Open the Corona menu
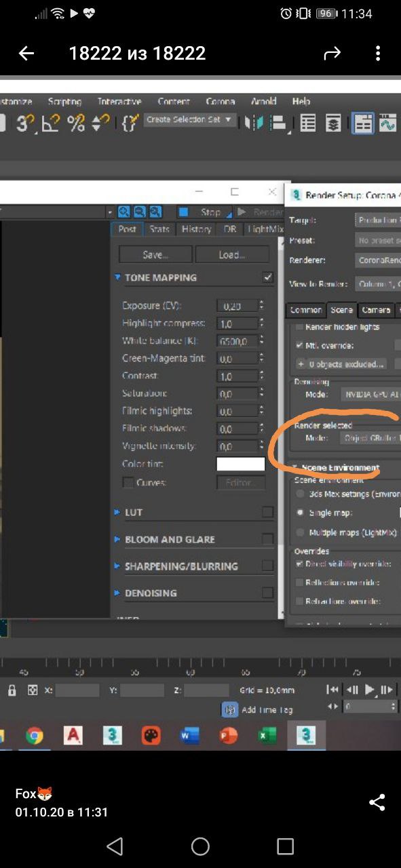The image size is (401, 868). click(220, 102)
